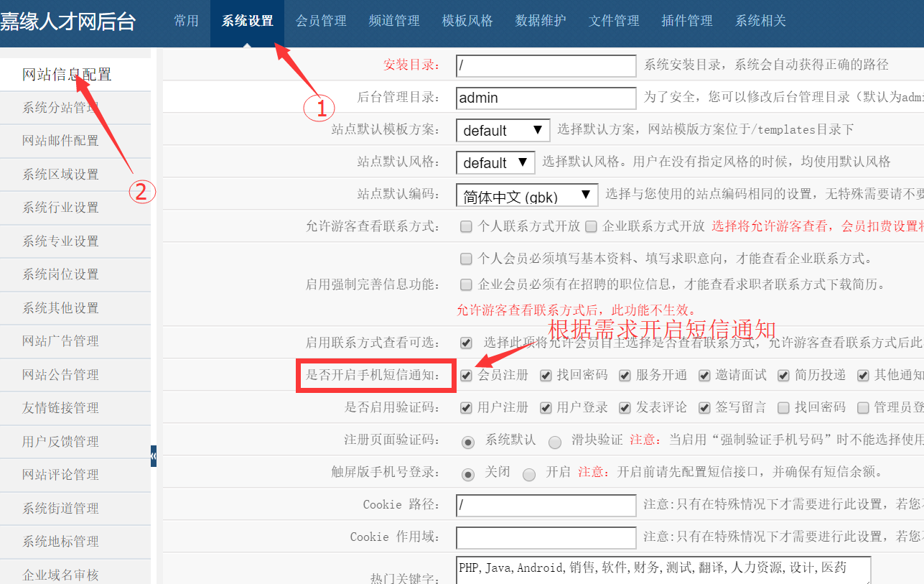Enable 个人联系方式开放 checkbox
Image resolution: width=924 pixels, height=584 pixels.
tap(467, 227)
